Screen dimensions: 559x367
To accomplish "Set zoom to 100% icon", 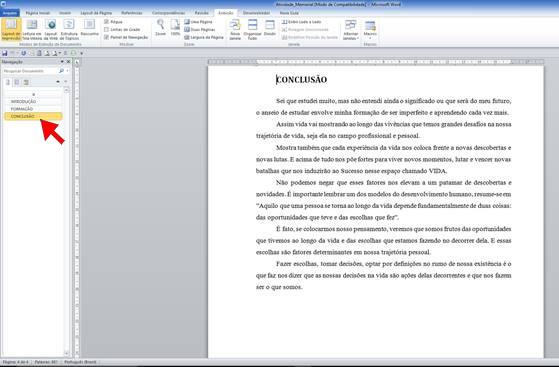I will 175,27.
